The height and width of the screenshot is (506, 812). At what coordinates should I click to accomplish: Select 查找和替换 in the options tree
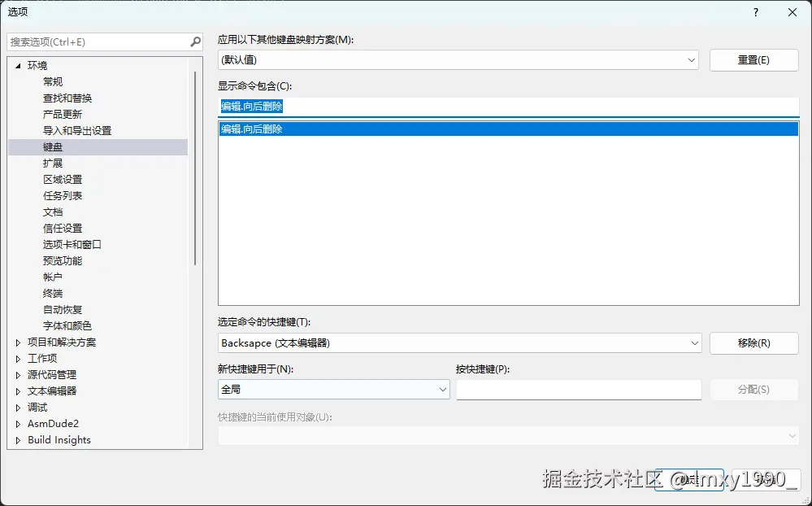(67, 98)
